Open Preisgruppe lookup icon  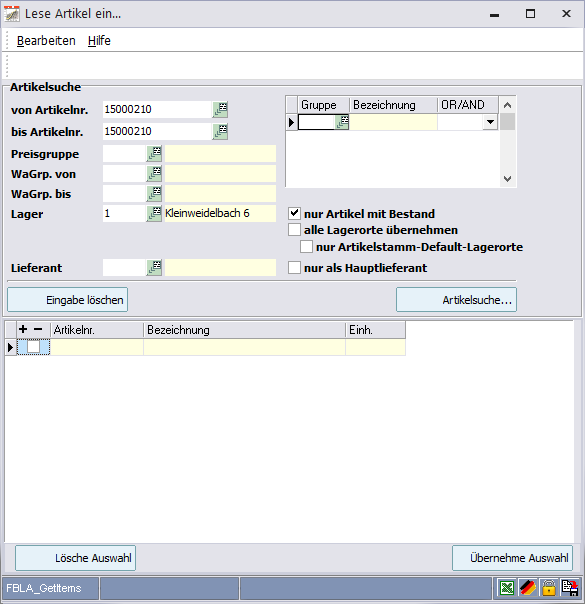(x=154, y=153)
